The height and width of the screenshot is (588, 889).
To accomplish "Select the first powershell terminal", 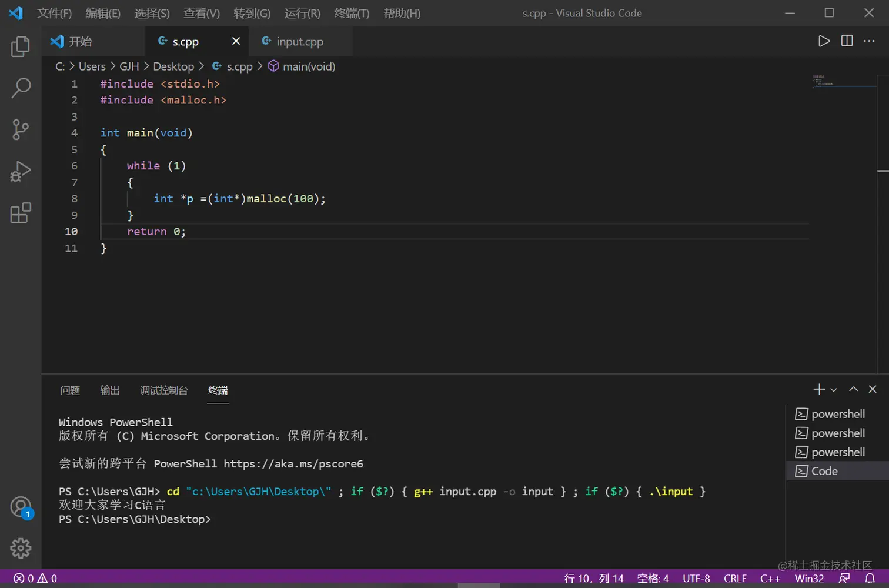I will click(837, 414).
